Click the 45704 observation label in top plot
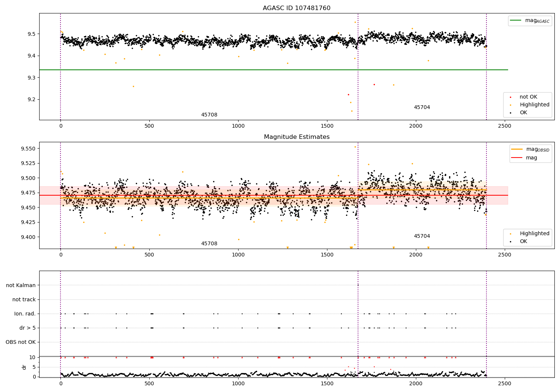560x392 pixels. pos(422,108)
